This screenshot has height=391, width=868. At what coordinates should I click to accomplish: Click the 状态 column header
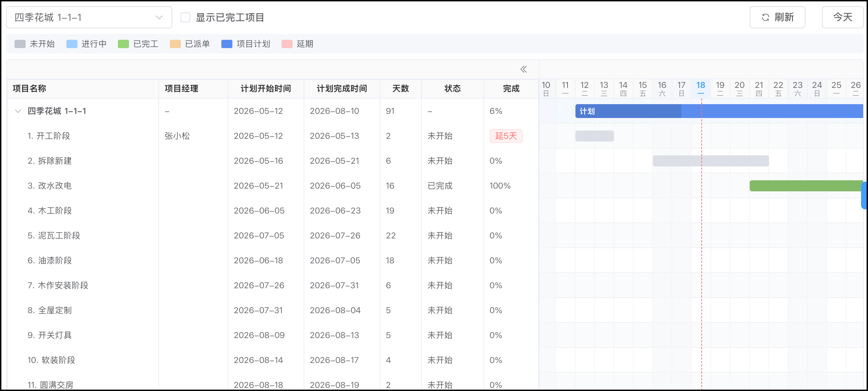(453, 89)
